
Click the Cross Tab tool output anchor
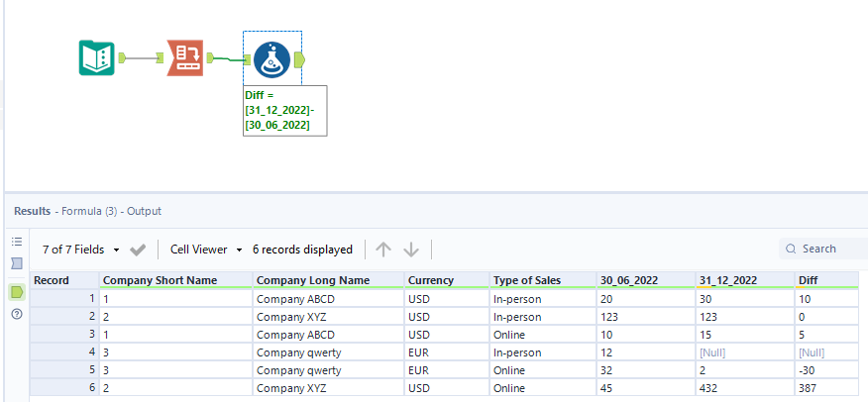210,57
